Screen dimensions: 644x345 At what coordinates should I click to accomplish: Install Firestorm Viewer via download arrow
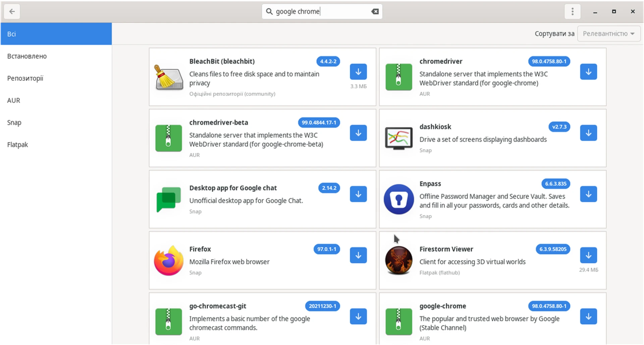coord(588,255)
